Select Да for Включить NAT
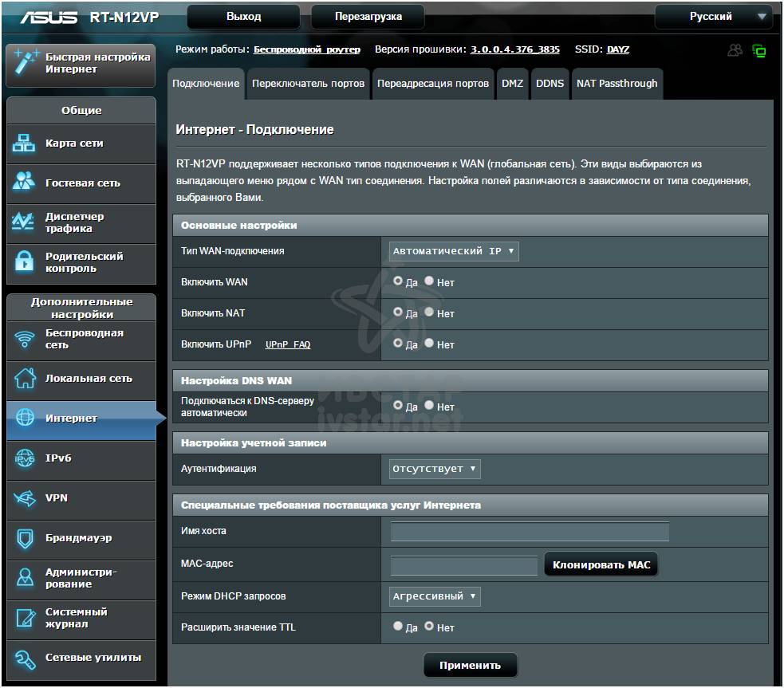Image resolution: width=784 pixels, height=688 pixels. 398,312
